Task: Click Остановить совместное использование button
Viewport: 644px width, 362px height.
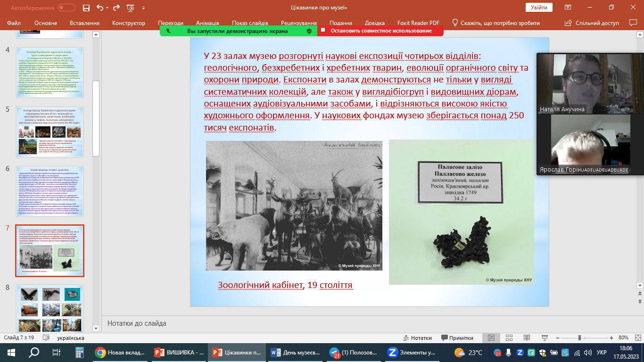Action: [381, 31]
